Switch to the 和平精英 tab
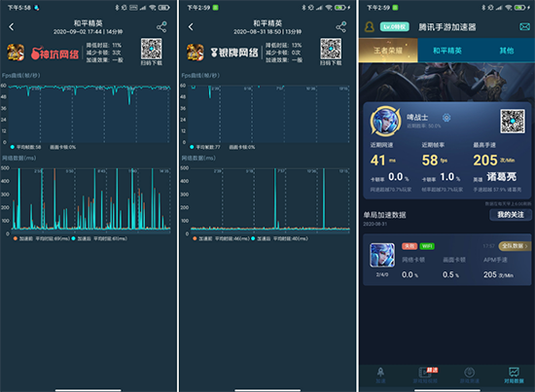Viewport: 535px width, 392px height. click(447, 51)
